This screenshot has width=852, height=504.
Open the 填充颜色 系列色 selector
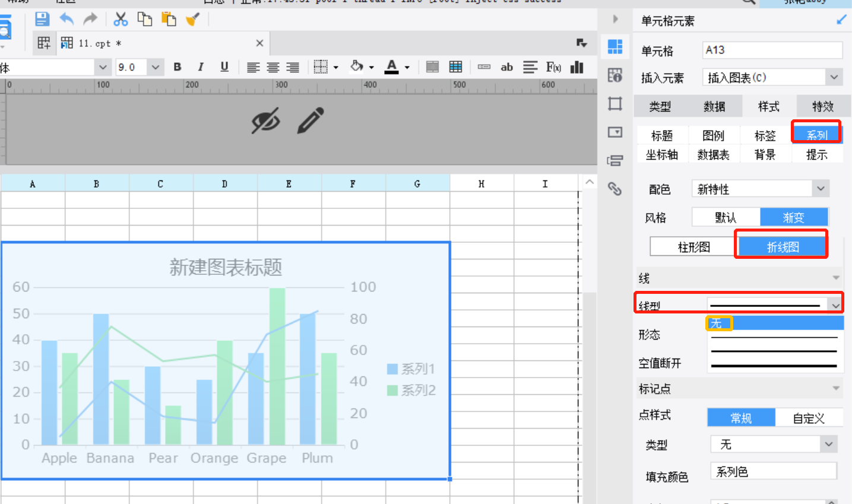pyautogui.click(x=774, y=471)
